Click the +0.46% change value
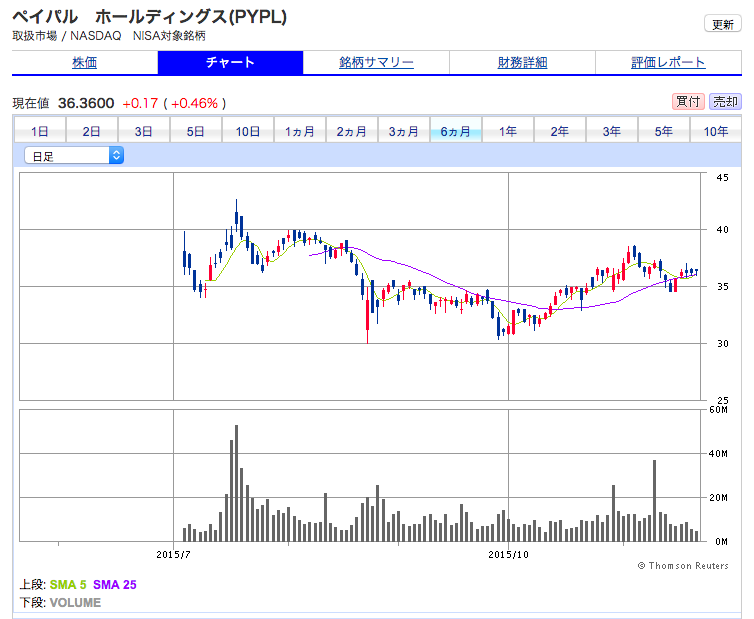 [195, 103]
